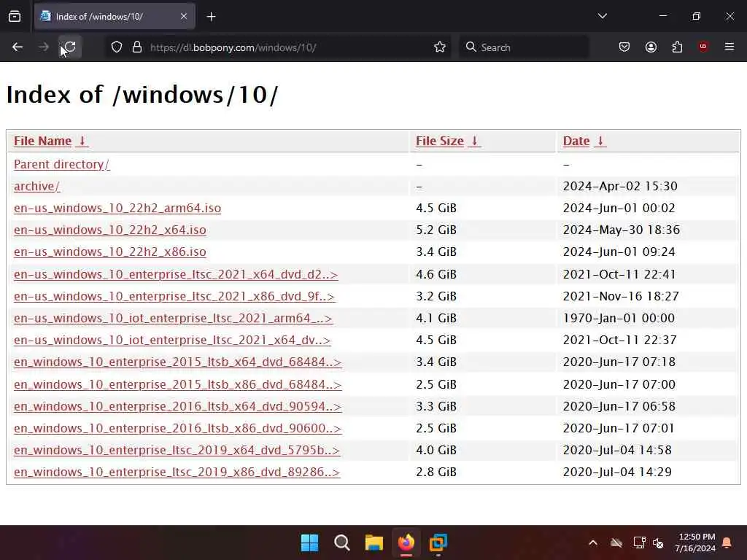
Task: Open the network status tray icon
Action: [x=639, y=542]
